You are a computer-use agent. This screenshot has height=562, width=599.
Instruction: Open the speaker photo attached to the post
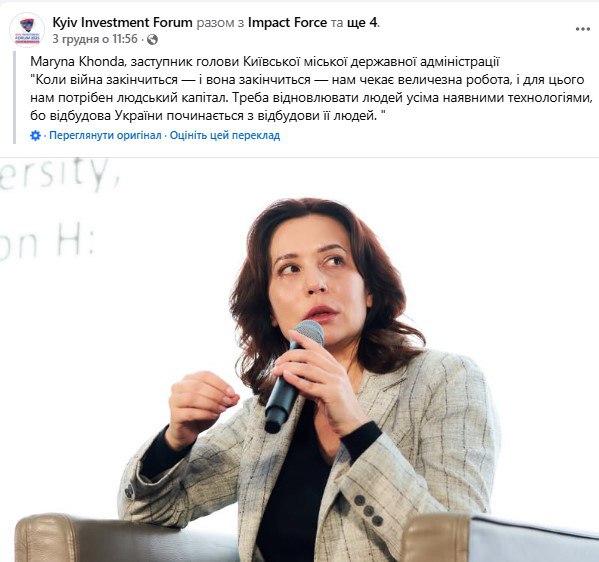point(300,360)
